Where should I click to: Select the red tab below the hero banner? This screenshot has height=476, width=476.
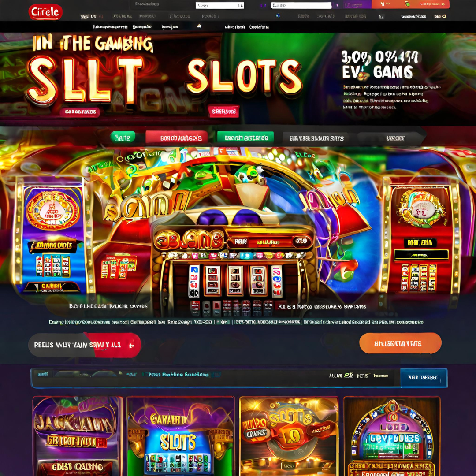[x=177, y=138]
